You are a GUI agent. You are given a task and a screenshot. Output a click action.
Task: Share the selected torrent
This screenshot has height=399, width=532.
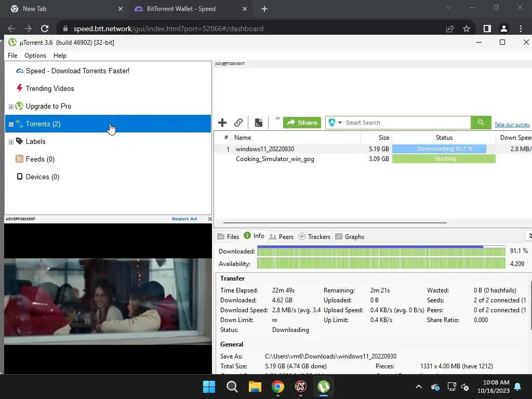pyautogui.click(x=302, y=123)
